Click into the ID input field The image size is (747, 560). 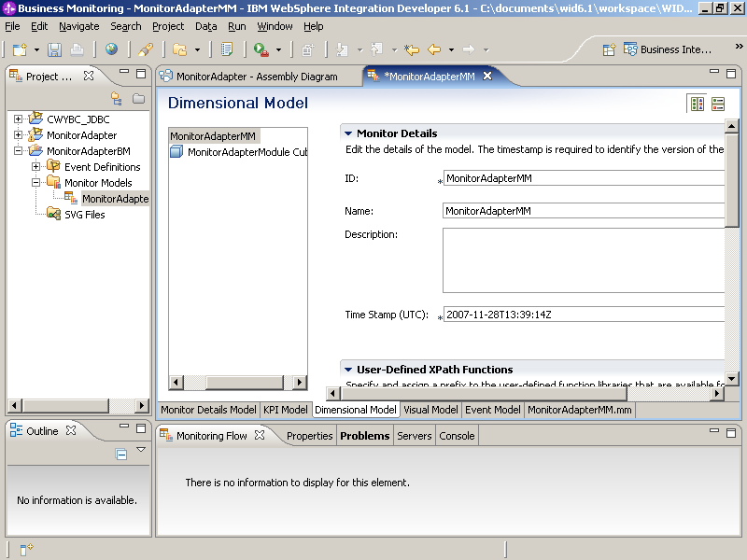584,178
